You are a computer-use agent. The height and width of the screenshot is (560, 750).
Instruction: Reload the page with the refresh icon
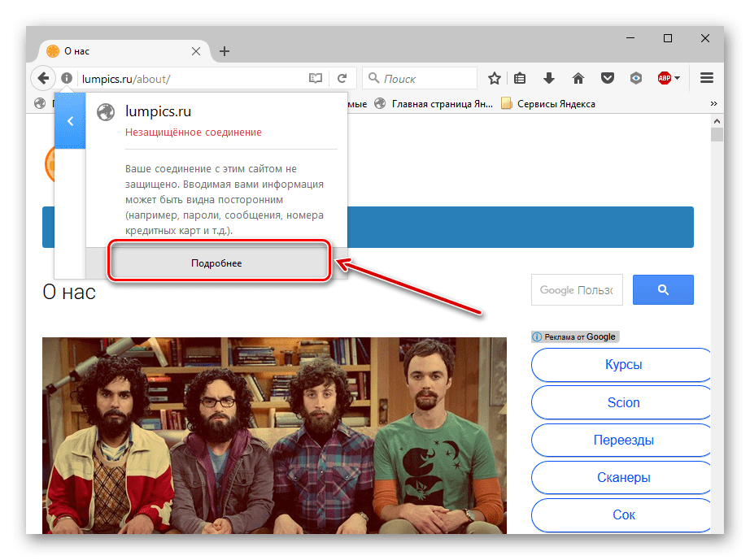[x=342, y=78]
